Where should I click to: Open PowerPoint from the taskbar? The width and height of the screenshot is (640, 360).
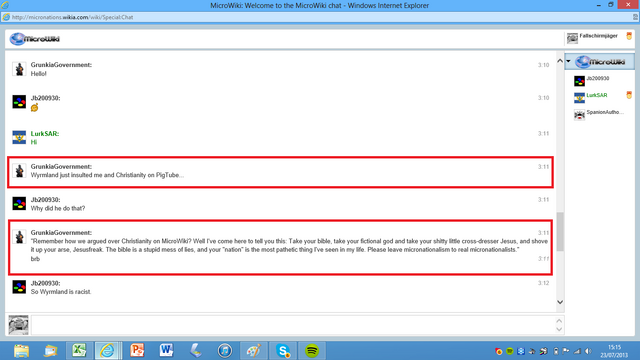(137, 350)
